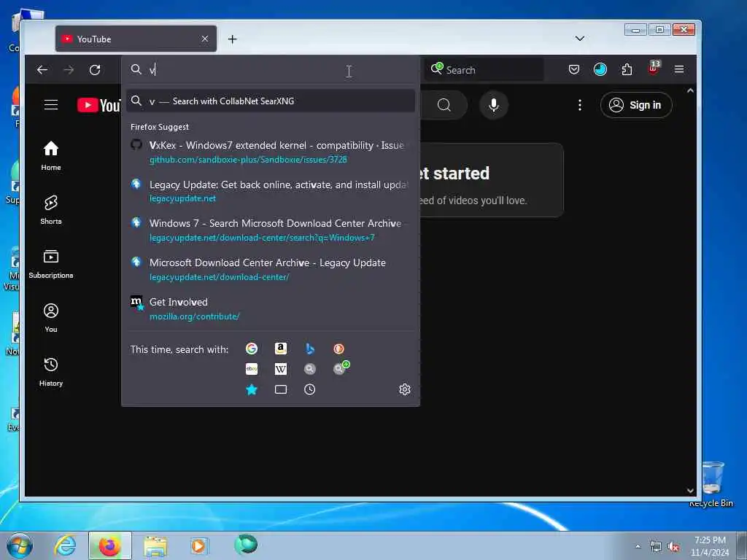Click the network tray icon
This screenshot has height=560, width=747.
pos(656,547)
